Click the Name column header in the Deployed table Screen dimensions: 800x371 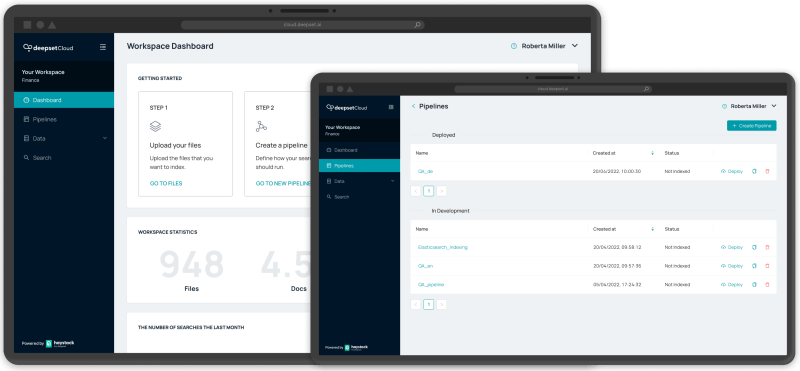pyautogui.click(x=422, y=153)
